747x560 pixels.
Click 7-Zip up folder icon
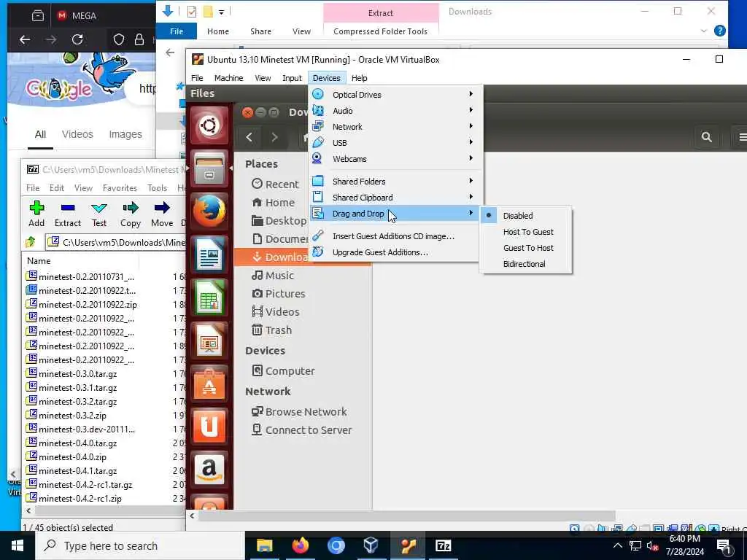pos(31,242)
